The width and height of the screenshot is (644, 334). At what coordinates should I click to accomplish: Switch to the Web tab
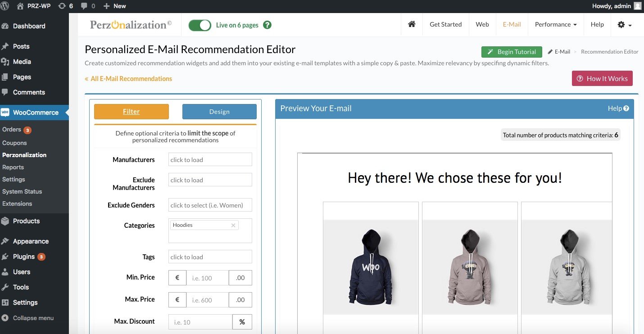click(482, 25)
